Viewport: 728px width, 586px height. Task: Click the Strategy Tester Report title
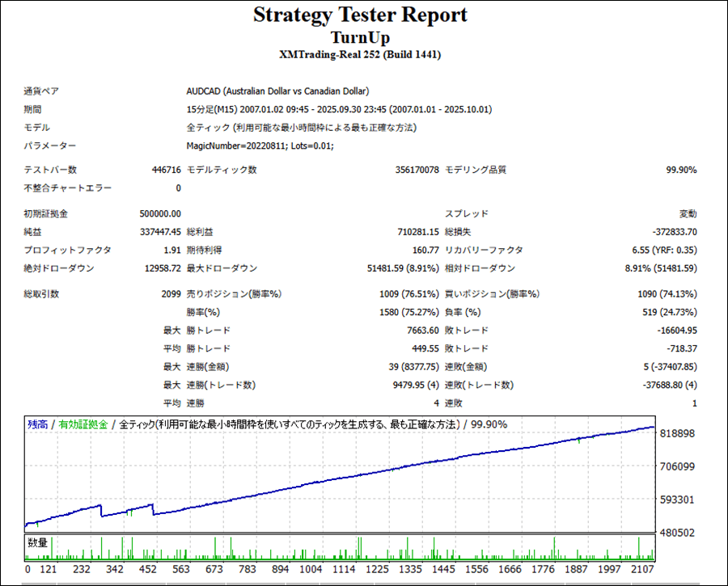pyautogui.click(x=360, y=15)
